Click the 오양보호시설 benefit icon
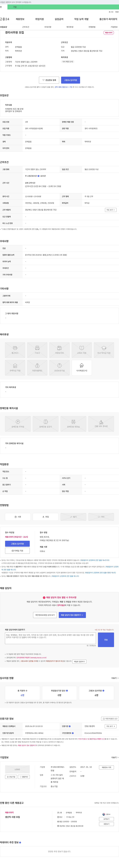 tap(59, 368)
